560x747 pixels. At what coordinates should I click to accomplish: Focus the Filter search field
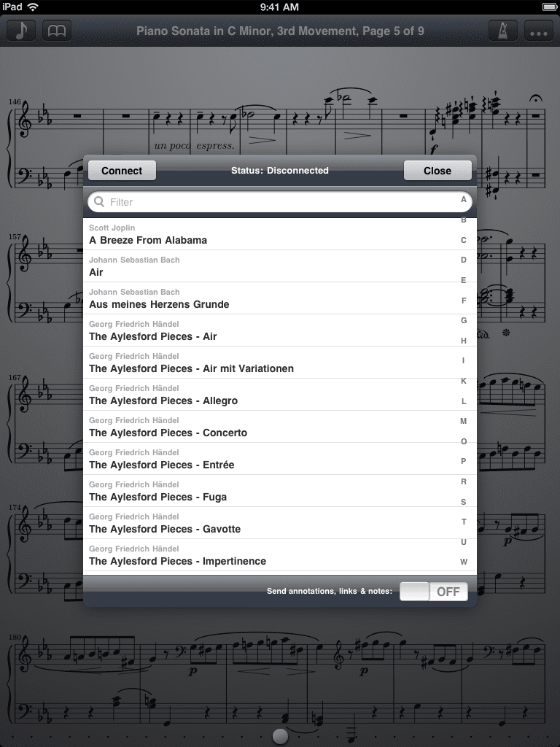[x=280, y=202]
